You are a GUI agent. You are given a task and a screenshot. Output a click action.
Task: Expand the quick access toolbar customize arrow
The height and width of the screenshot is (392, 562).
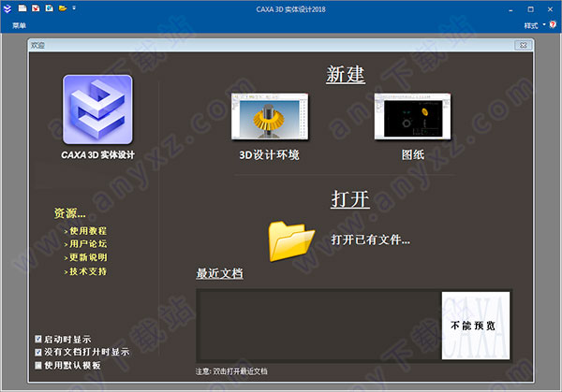[74, 7]
